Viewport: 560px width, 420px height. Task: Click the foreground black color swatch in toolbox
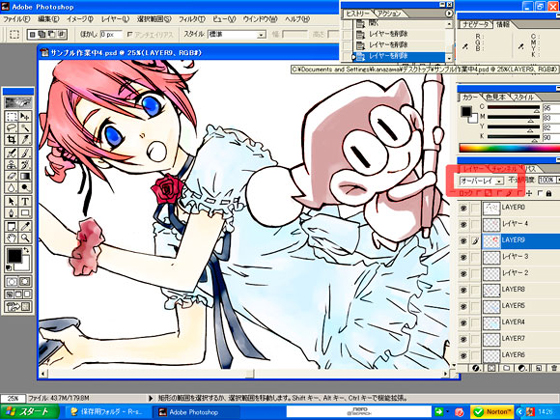coord(14,256)
